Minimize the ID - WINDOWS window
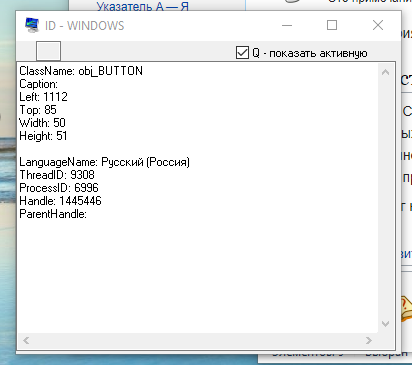The image size is (412, 365). click(x=287, y=25)
